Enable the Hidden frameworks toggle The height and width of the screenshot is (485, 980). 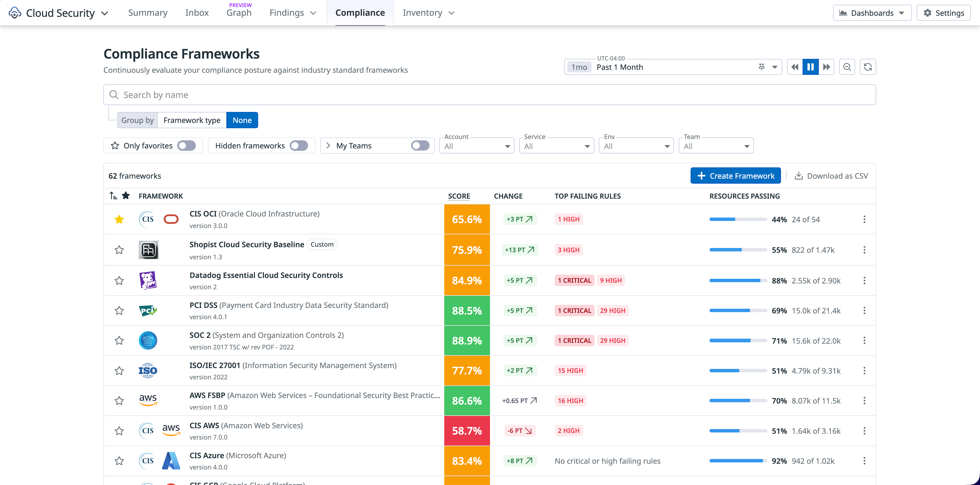(299, 146)
